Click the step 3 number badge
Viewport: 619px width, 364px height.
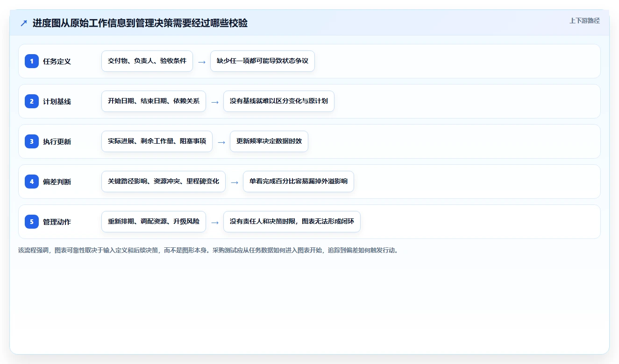click(x=32, y=141)
